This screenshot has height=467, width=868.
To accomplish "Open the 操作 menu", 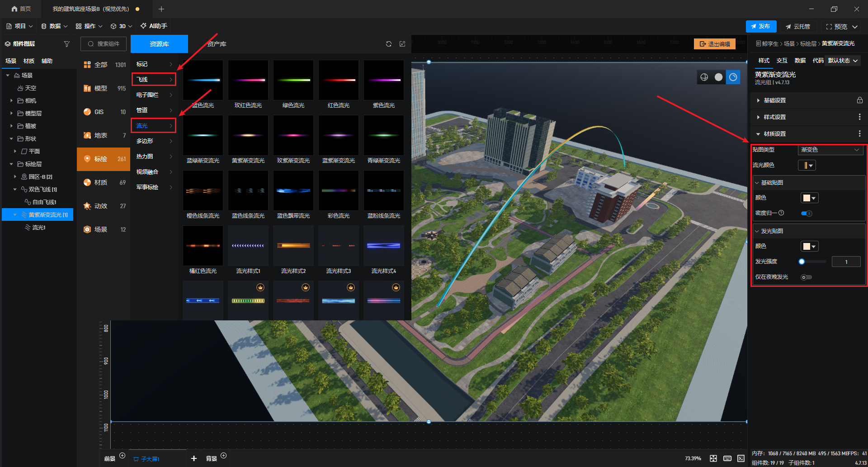I will [x=89, y=26].
